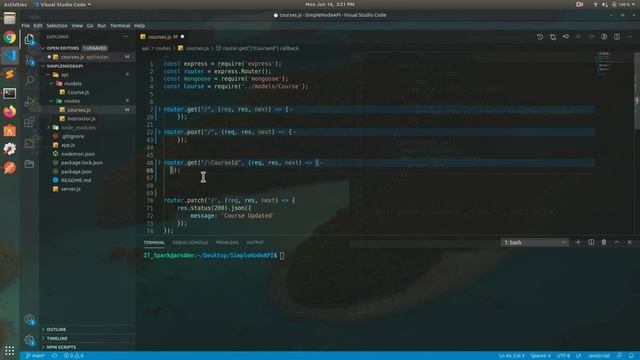Open the terminal selector dropdown '1: bash'

(535, 242)
